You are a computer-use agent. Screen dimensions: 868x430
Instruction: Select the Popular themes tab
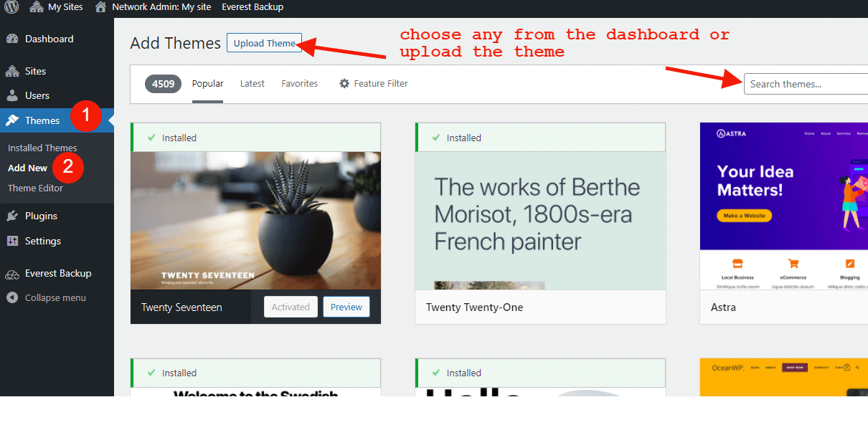pos(207,84)
